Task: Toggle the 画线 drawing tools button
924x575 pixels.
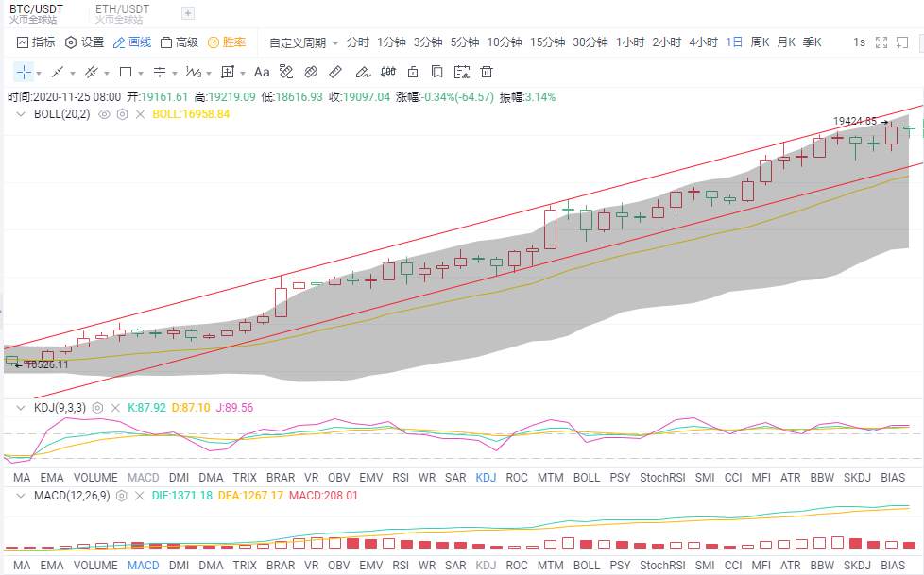Action: pos(132,42)
